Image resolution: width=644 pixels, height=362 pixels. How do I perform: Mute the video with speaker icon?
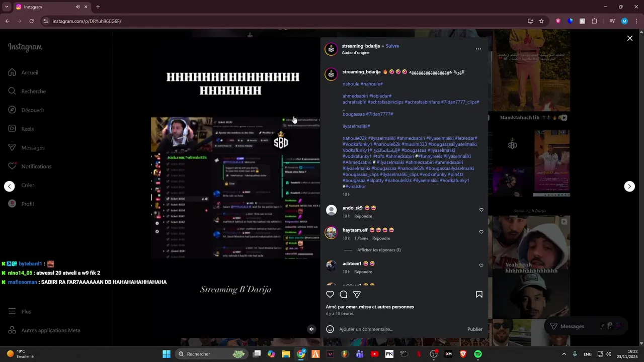point(311,329)
